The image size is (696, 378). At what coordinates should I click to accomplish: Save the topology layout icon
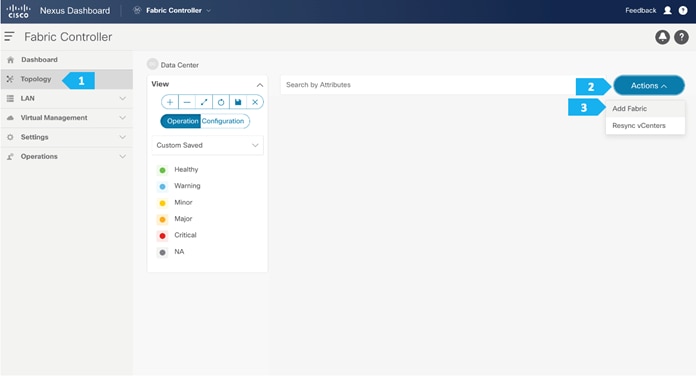tap(238, 102)
